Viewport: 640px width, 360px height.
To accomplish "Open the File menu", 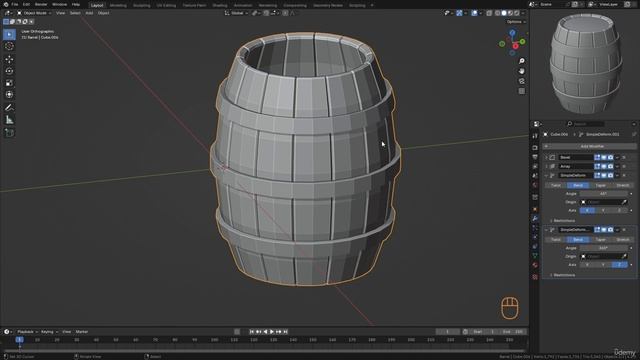I will (x=15, y=4).
